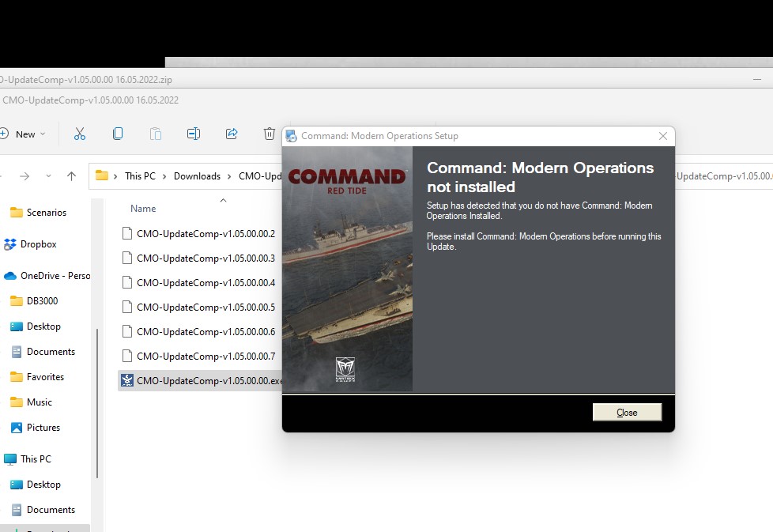
Task: Go up one folder level with up arrow
Action: (71, 176)
